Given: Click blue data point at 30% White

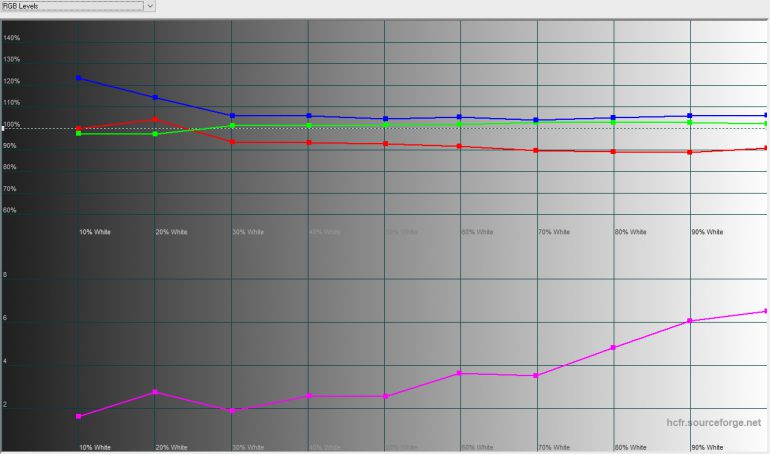Looking at the screenshot, I should pyautogui.click(x=232, y=116).
